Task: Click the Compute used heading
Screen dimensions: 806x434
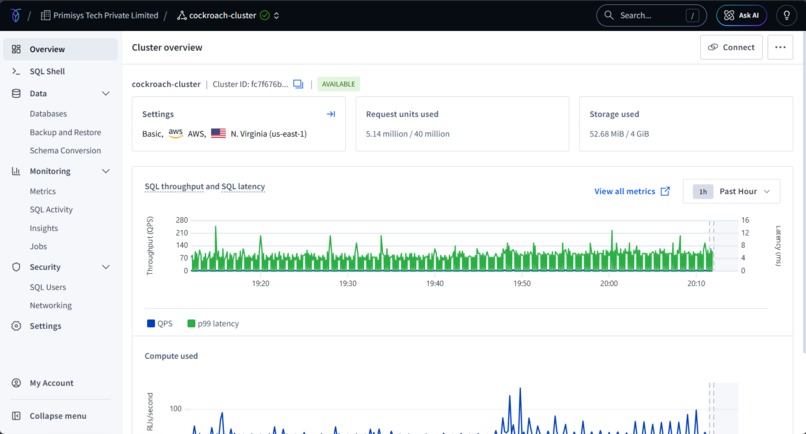Action: [171, 356]
